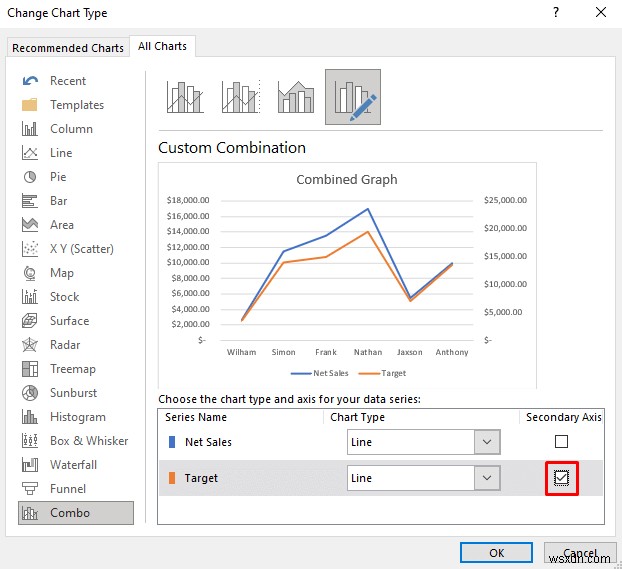Pick the Sunburst chart icon
Image resolution: width=622 pixels, height=569 pixels.
point(30,393)
